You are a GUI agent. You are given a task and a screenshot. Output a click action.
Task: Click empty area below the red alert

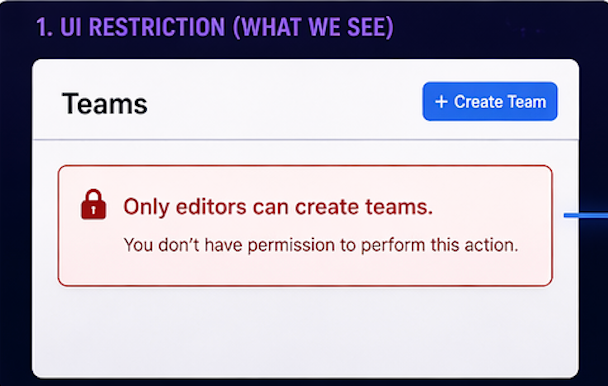(305, 330)
